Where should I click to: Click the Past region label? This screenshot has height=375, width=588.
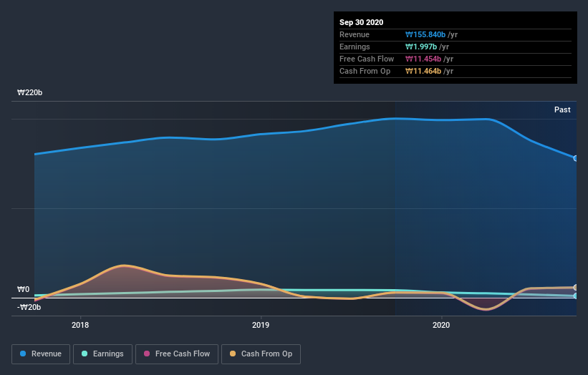pyautogui.click(x=562, y=109)
